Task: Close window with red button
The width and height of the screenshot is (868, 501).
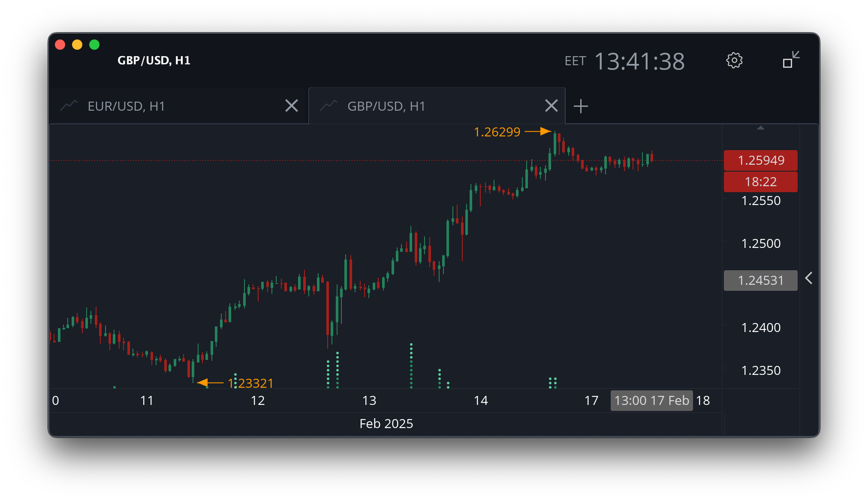Action: tap(60, 45)
